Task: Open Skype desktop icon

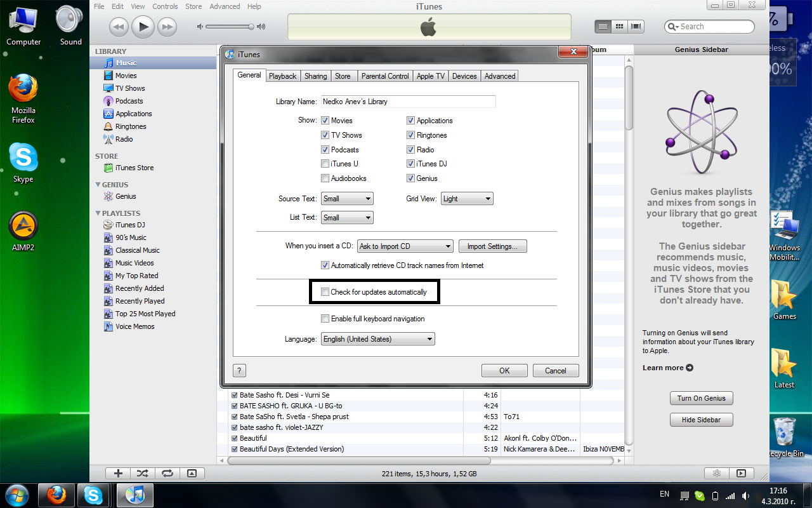Action: coord(23,163)
